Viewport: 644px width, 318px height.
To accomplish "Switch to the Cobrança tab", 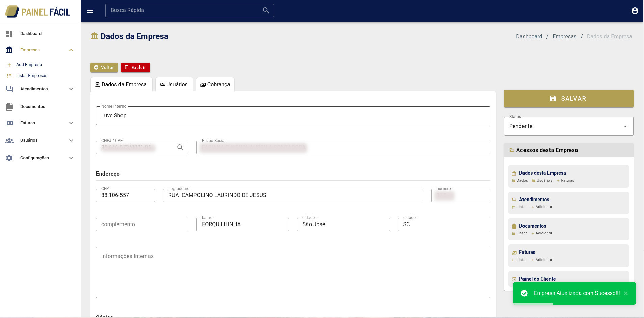I will pos(215,84).
